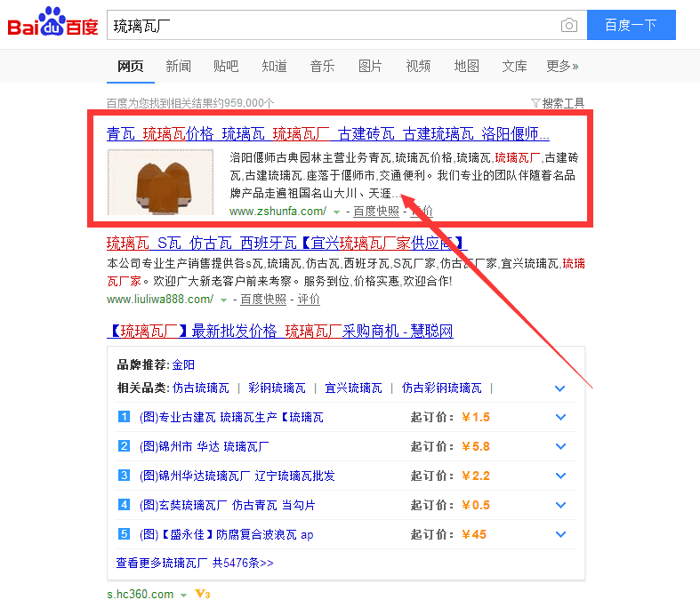Viewport: 700px width, 600px height.
Task: Click the Baidu logo
Action: [x=52, y=23]
